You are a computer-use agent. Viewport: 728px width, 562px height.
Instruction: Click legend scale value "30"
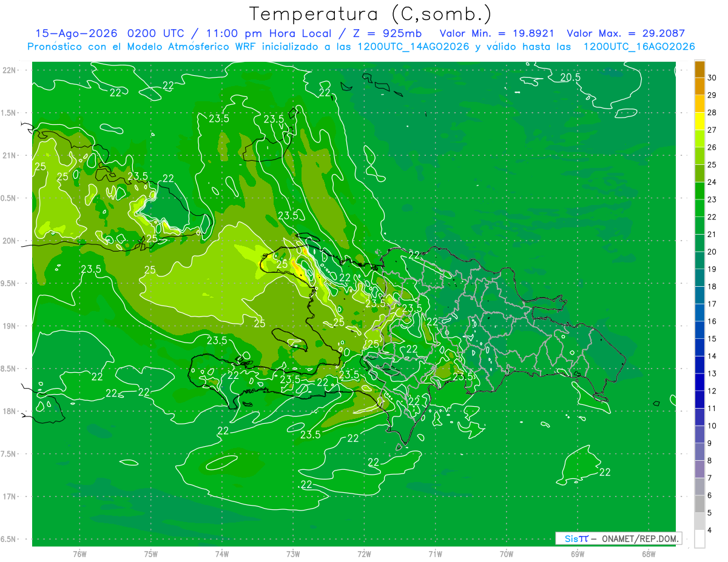pos(713,78)
